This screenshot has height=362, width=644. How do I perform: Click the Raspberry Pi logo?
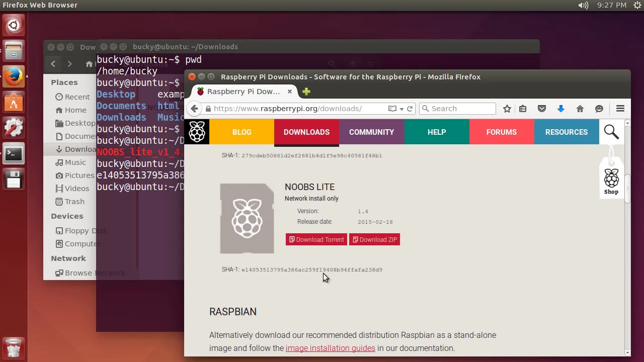tap(197, 132)
